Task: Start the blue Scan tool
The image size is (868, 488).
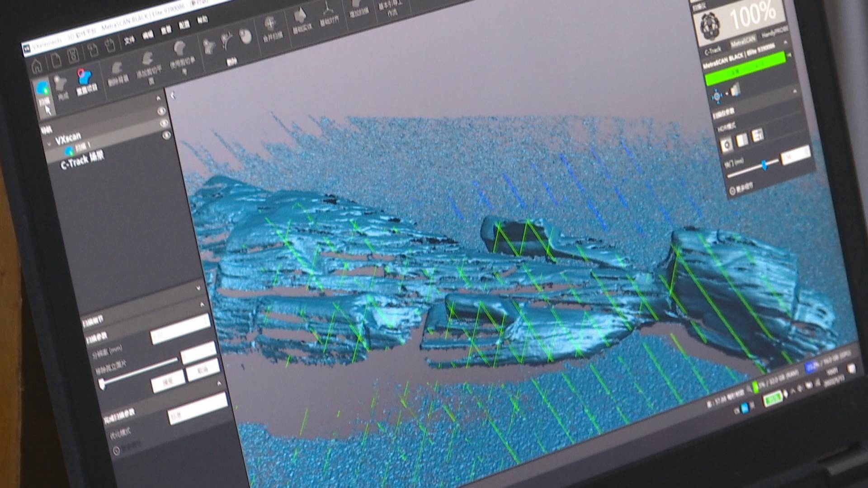Action: [43, 92]
